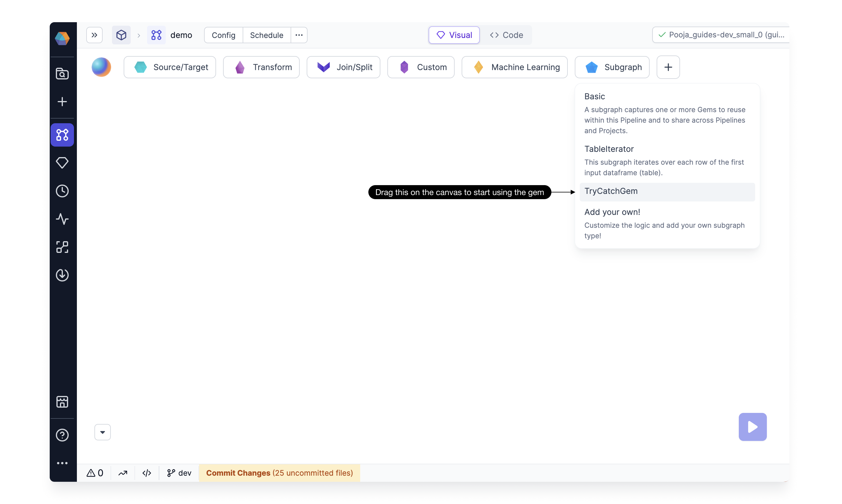The image size is (842, 504).
Task: Open the Source/Target gem dropdown
Action: point(170,67)
